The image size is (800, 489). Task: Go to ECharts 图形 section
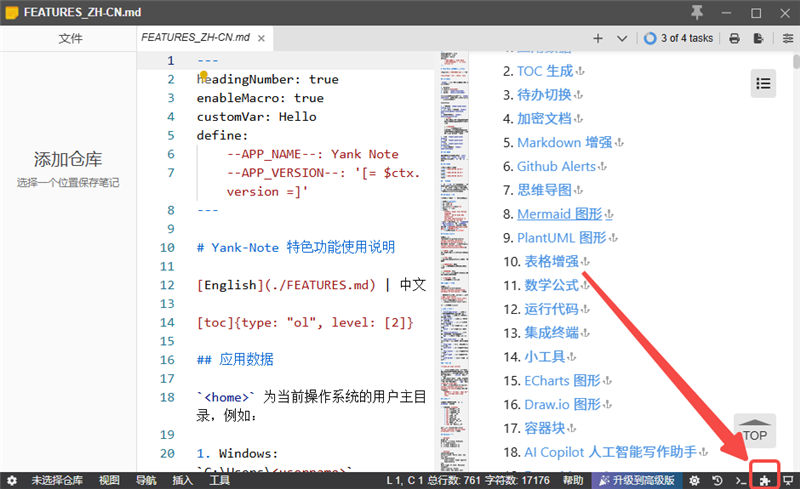pos(562,381)
